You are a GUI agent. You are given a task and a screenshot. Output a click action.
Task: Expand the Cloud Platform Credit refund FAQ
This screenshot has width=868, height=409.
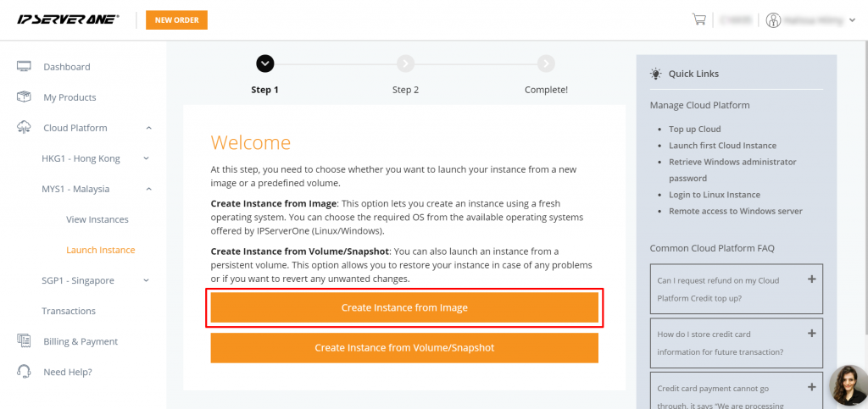[x=811, y=279]
